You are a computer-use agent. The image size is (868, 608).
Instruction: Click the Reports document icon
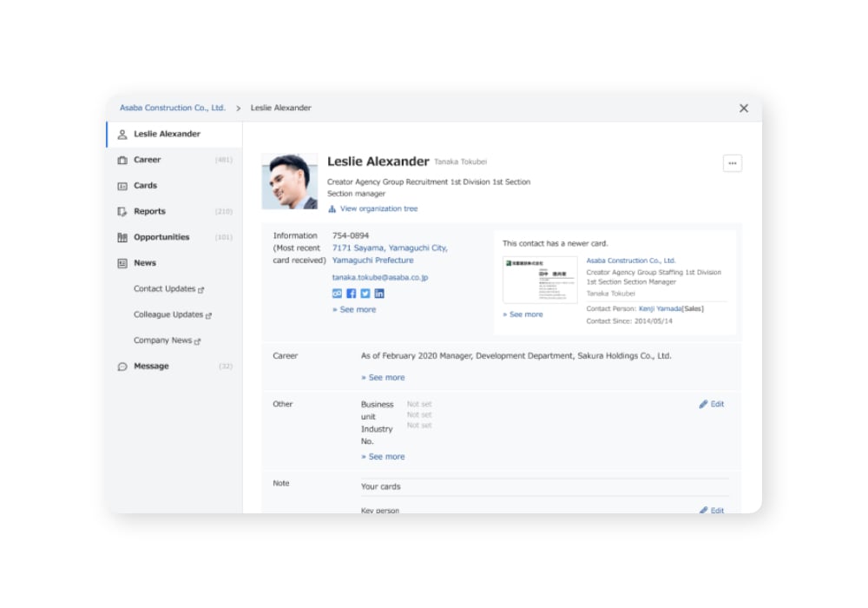[x=122, y=212]
